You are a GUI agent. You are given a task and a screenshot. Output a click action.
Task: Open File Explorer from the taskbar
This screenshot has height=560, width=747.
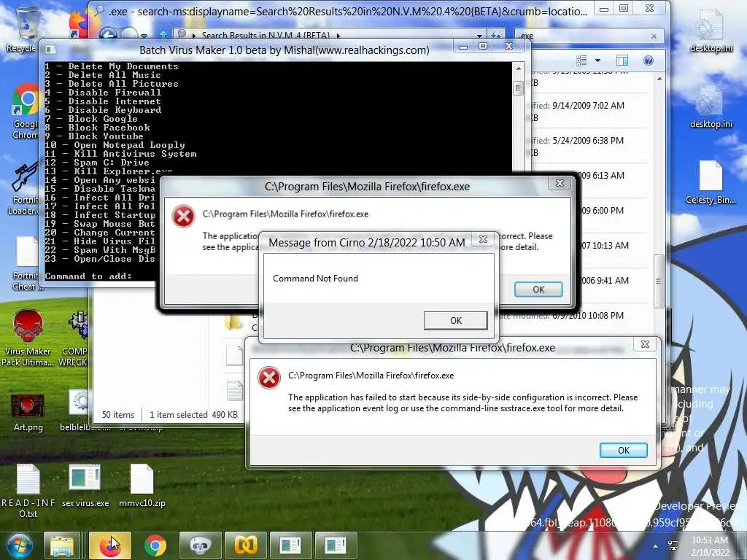62,545
